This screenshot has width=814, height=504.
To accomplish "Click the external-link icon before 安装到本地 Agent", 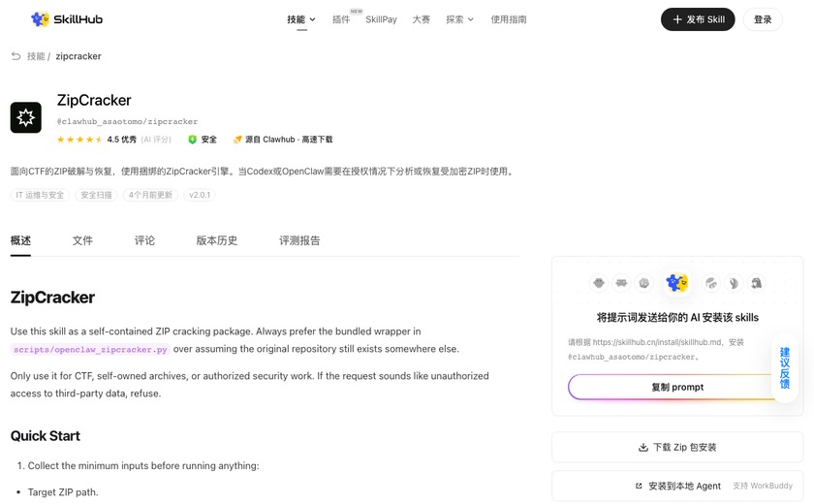I will tap(639, 486).
